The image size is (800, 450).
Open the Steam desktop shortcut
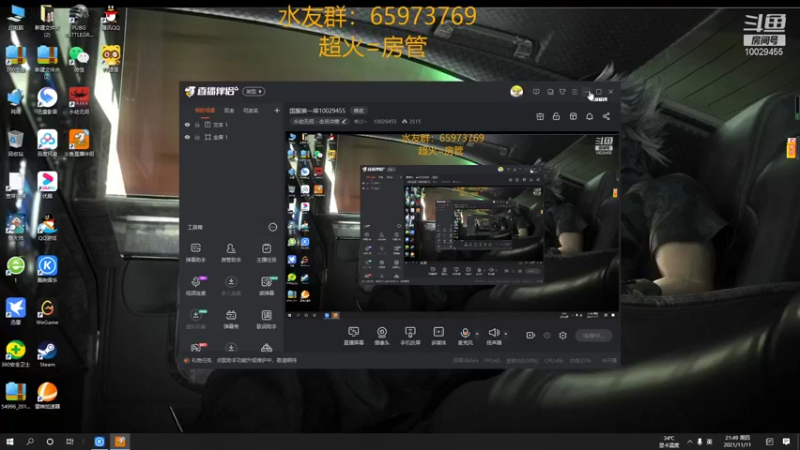pos(47,354)
